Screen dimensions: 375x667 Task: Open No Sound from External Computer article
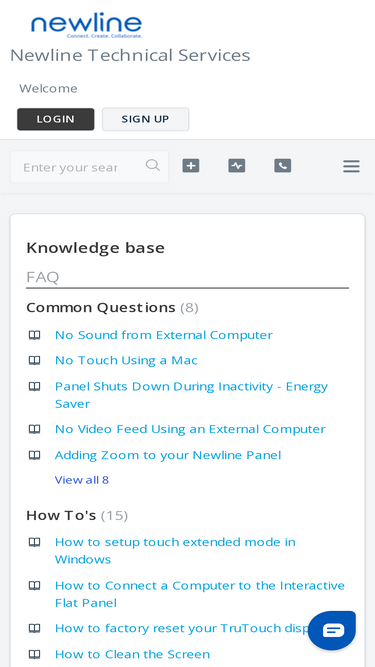pos(164,335)
